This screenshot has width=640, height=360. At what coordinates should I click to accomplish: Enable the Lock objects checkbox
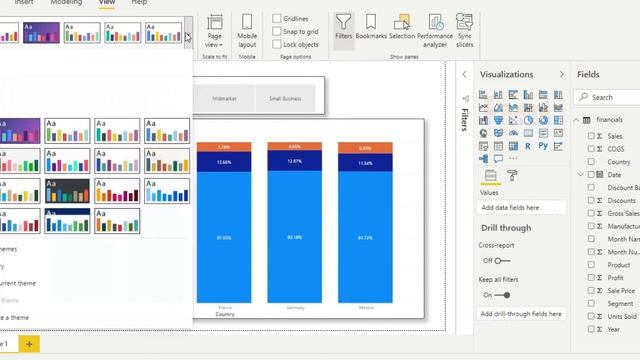277,44
